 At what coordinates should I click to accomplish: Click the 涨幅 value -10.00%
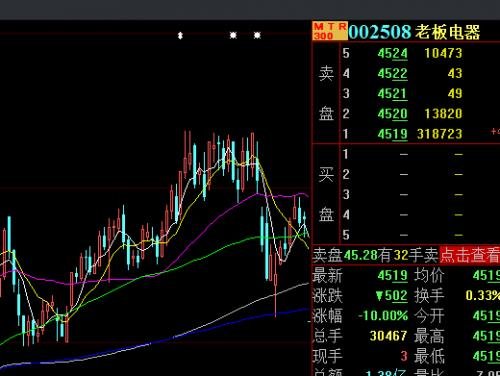coord(383,316)
